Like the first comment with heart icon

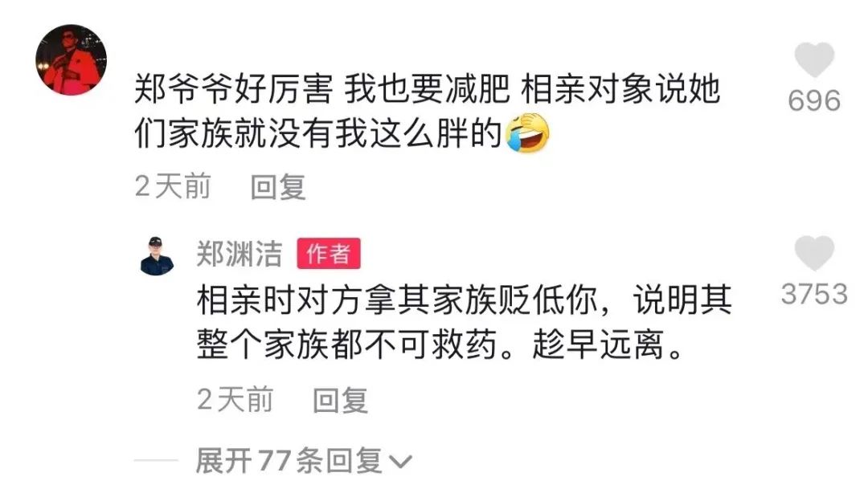pyautogui.click(x=814, y=59)
